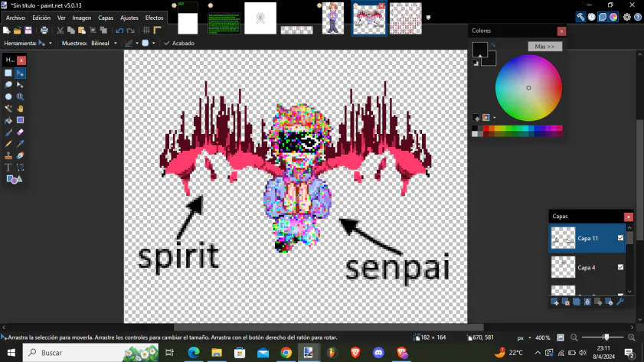The height and width of the screenshot is (362, 644).
Task: Click the Redo arrow icon
Action: click(131, 31)
